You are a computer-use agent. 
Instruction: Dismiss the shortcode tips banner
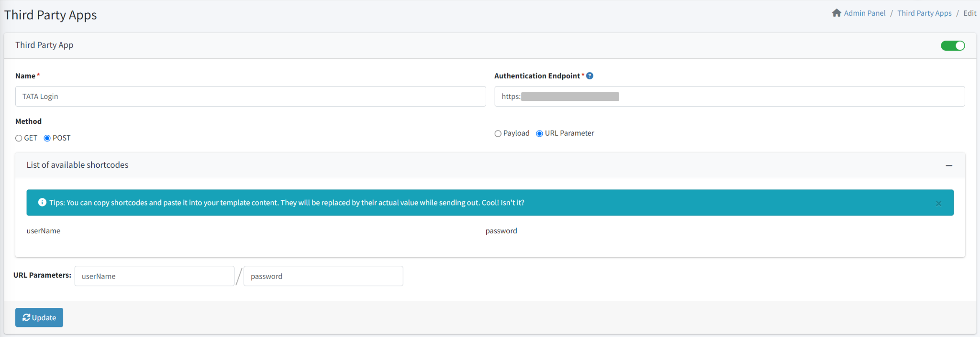(x=938, y=203)
